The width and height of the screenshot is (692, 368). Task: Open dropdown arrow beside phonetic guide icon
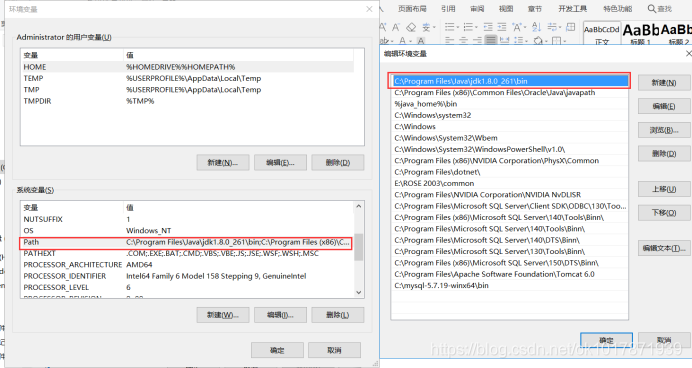[434, 27]
